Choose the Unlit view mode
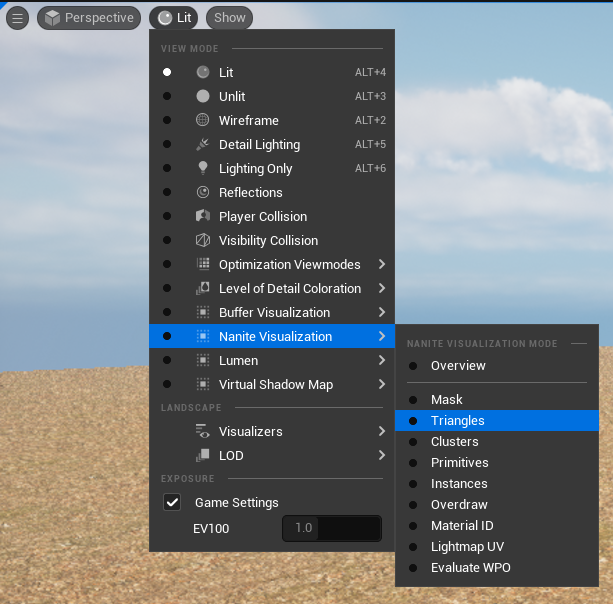Viewport: 613px width, 604px height. [x=272, y=96]
